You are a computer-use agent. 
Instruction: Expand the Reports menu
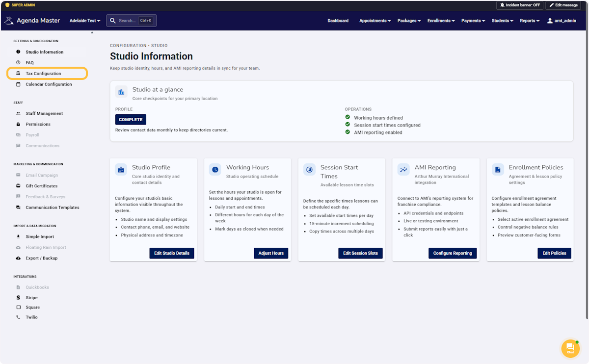pyautogui.click(x=530, y=21)
